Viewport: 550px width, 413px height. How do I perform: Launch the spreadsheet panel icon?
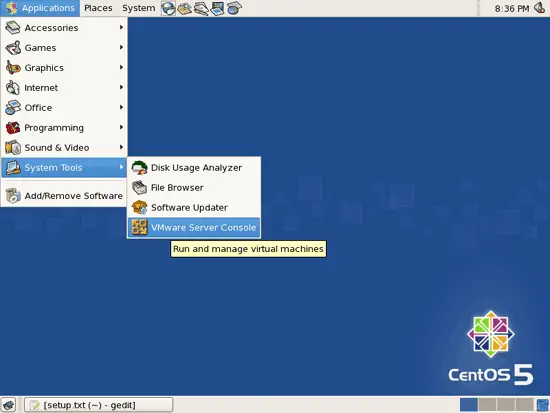pos(234,8)
